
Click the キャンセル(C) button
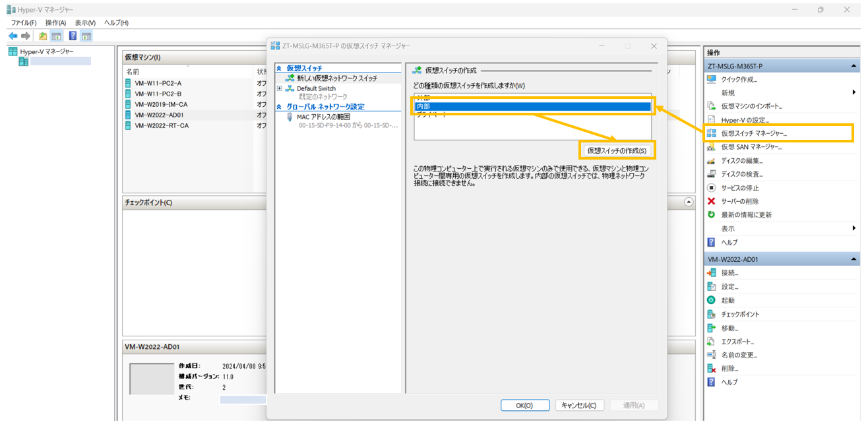[579, 406]
